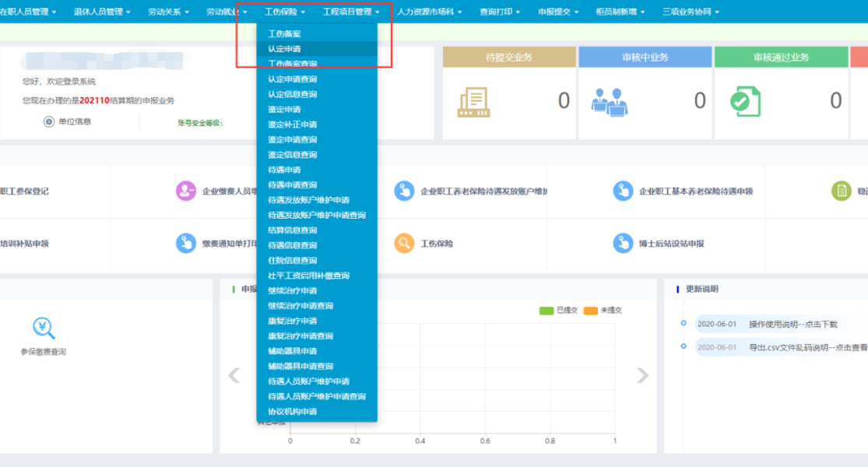Choose 工伤备案 in the open menu
868x467 pixels.
(284, 34)
